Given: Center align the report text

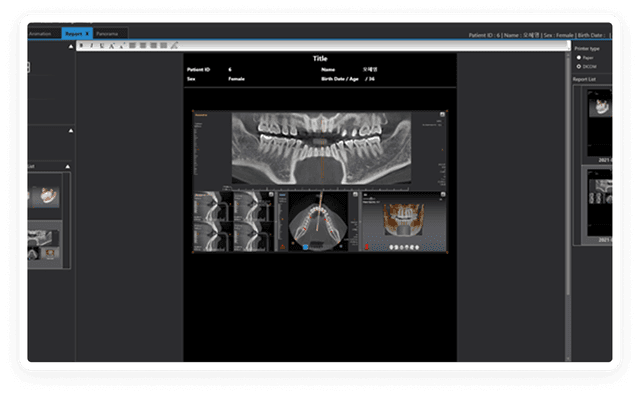Looking at the screenshot, I should pyautogui.click(x=143, y=45).
